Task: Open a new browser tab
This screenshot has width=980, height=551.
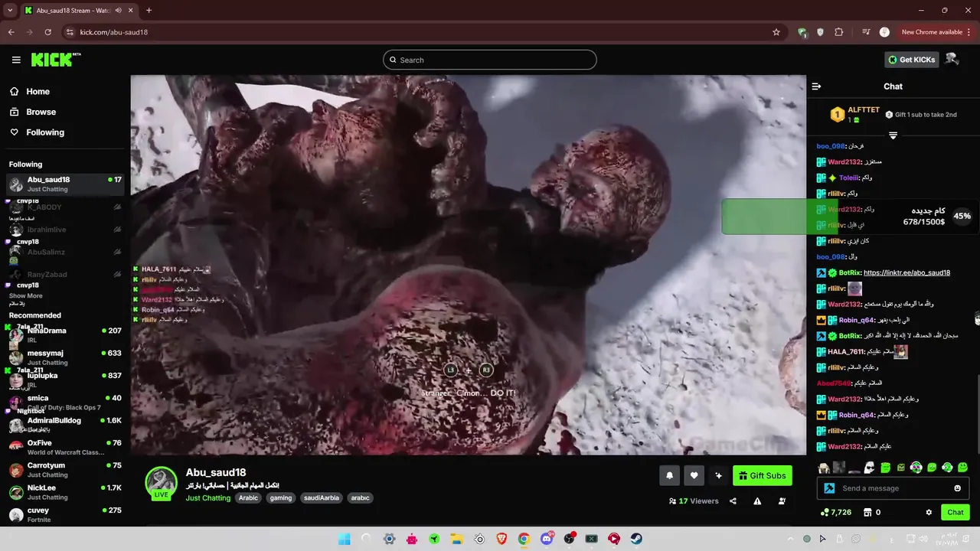Action: point(149,11)
